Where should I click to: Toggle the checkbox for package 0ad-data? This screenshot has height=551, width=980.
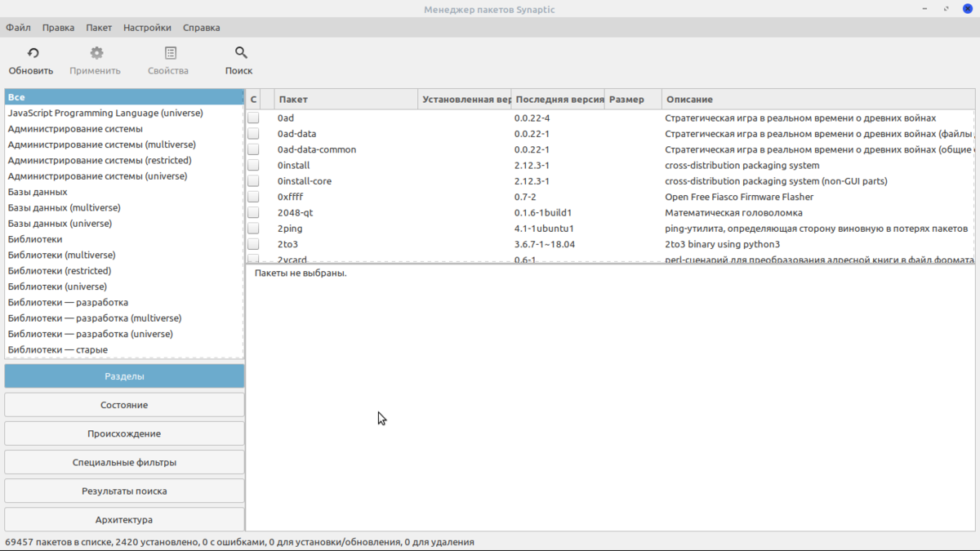tap(253, 134)
